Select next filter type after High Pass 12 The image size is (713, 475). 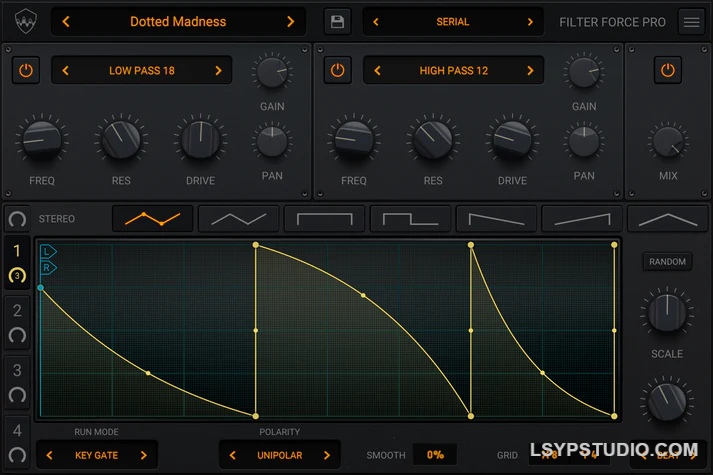pyautogui.click(x=530, y=70)
